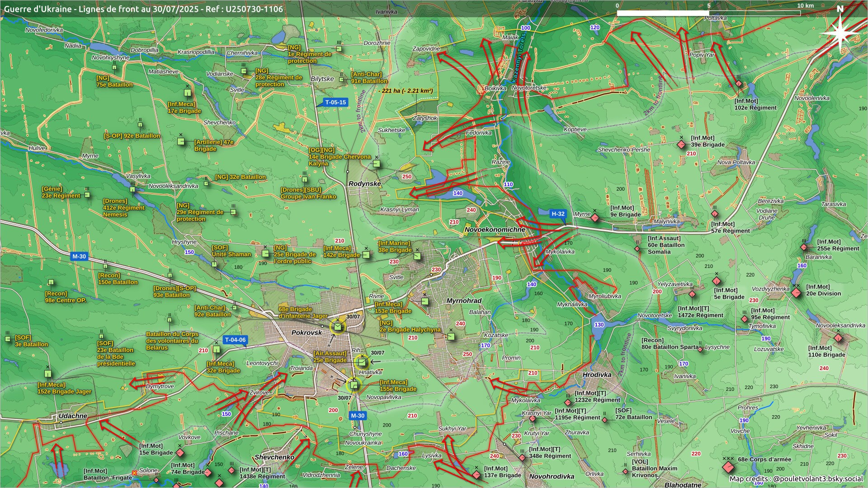Select the Rodynske town label

pos(365,184)
